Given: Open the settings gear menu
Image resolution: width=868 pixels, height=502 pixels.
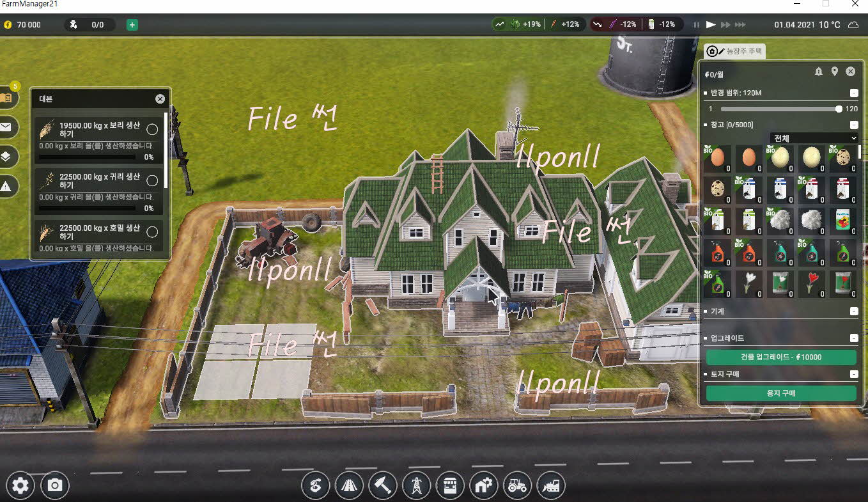Looking at the screenshot, I should coord(20,486).
